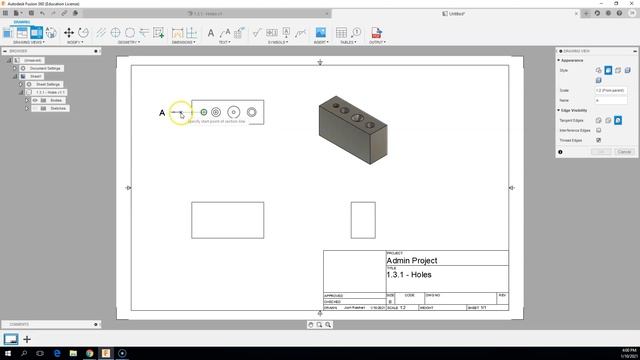This screenshot has width=640, height=360.
Task: Select highlighted Tangent Edges off option
Action: coord(618,120)
